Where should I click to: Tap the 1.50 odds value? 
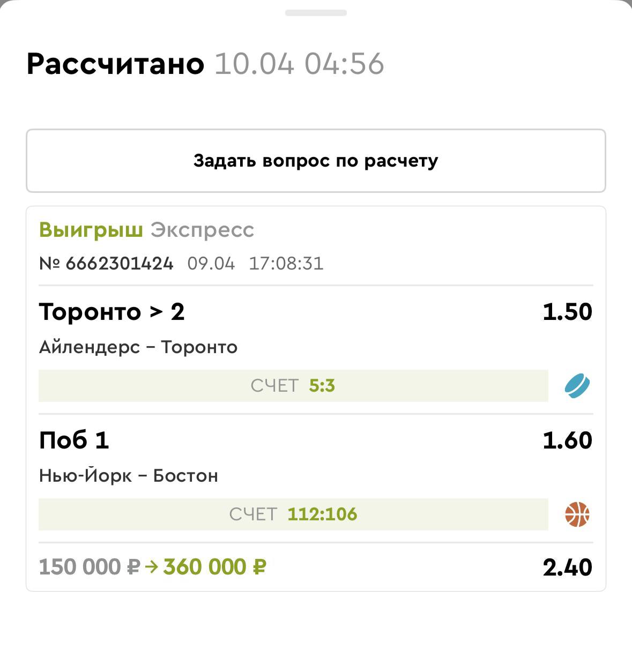point(567,312)
